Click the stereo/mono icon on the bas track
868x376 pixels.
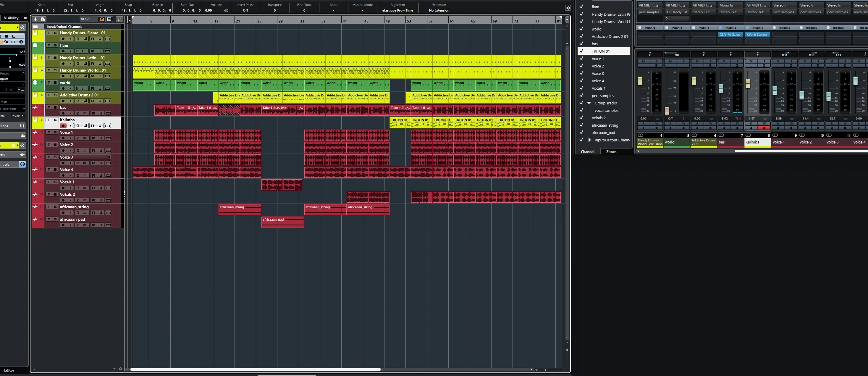pyautogui.click(x=85, y=113)
